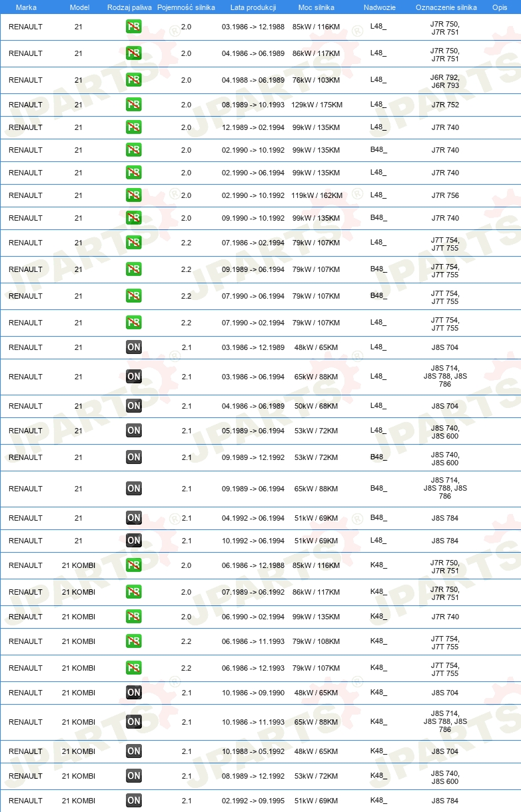Click the PB icon in the 21 KOMBI 99kW / 135KM row

(134, 617)
